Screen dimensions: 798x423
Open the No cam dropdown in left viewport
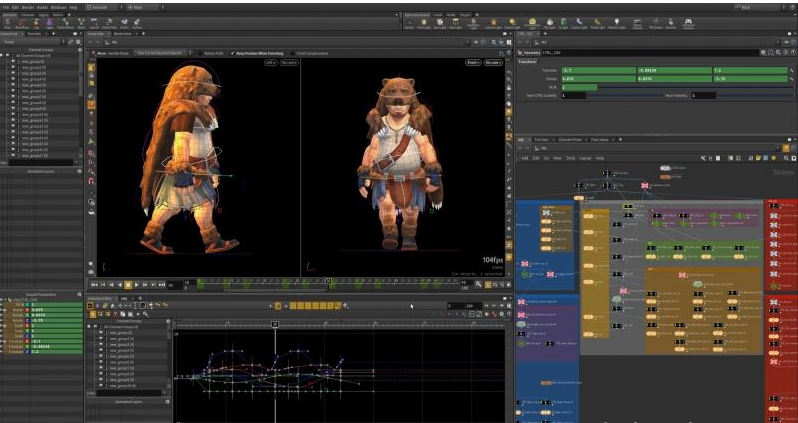[x=289, y=63]
